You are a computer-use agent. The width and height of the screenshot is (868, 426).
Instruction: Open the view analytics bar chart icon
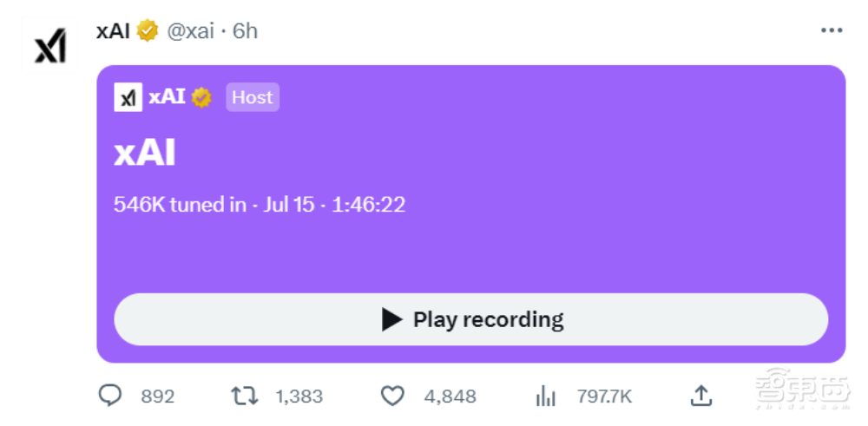[x=546, y=397]
